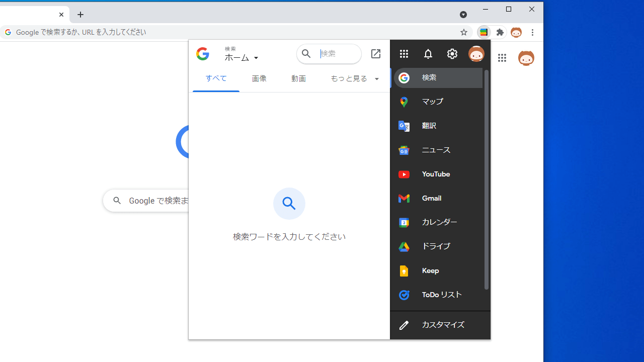644x362 pixels.
Task: Switch to すべて tab
Action: tap(216, 78)
